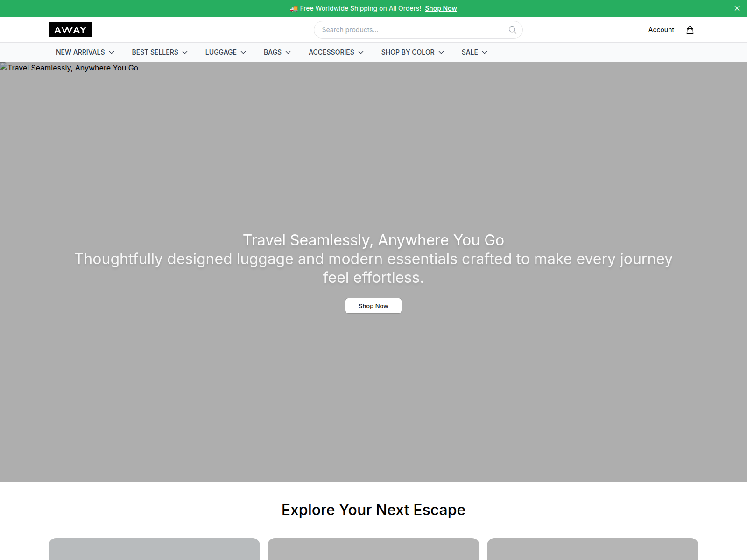Open the New Arrivals menu
The width and height of the screenshot is (747, 560).
85,52
